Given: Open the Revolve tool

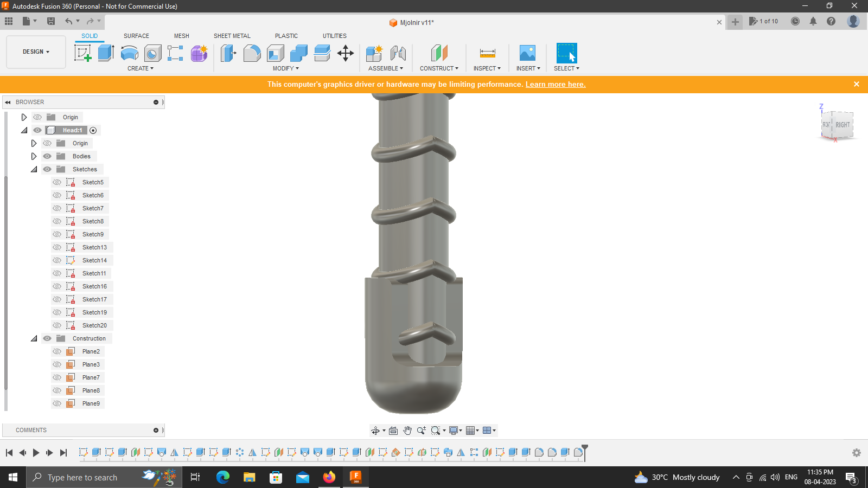Looking at the screenshot, I should 129,53.
